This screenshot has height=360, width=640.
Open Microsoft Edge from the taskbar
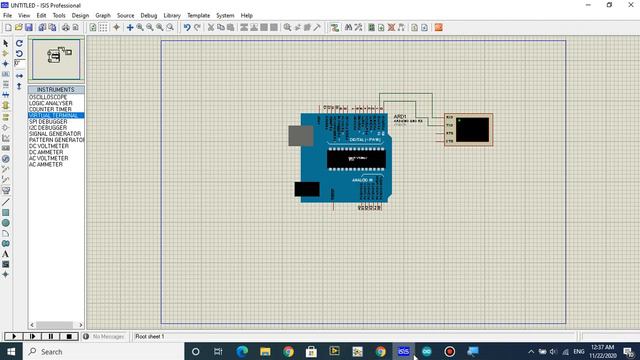[x=242, y=351]
